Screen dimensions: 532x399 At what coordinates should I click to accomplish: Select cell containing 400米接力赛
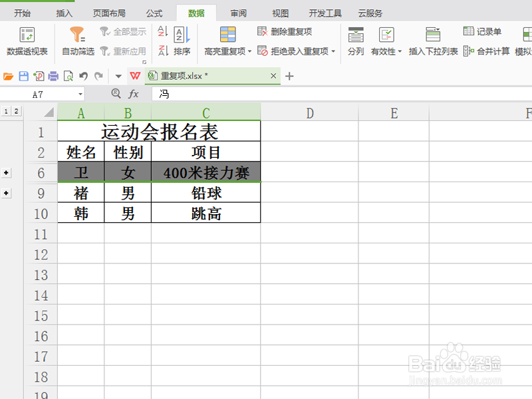[206, 173]
